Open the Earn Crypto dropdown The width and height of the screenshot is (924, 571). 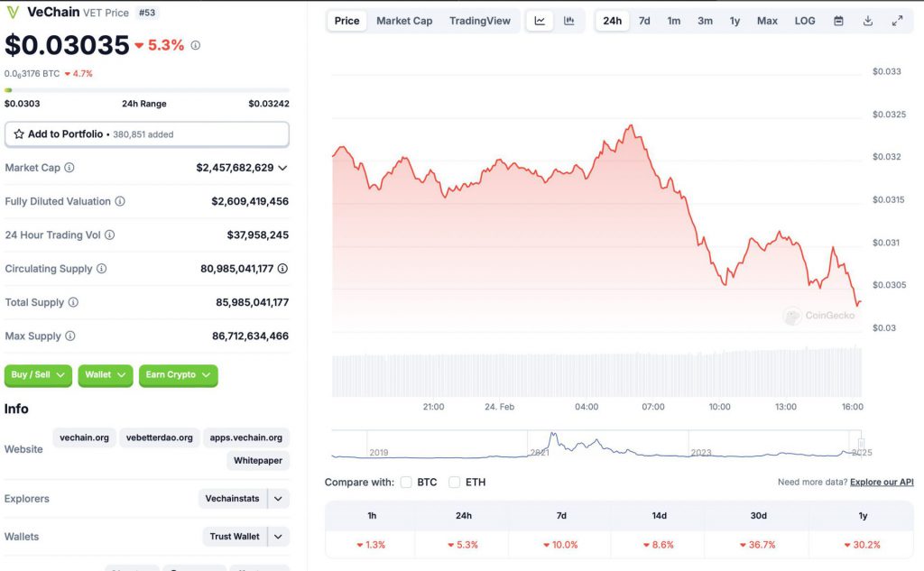tap(179, 374)
